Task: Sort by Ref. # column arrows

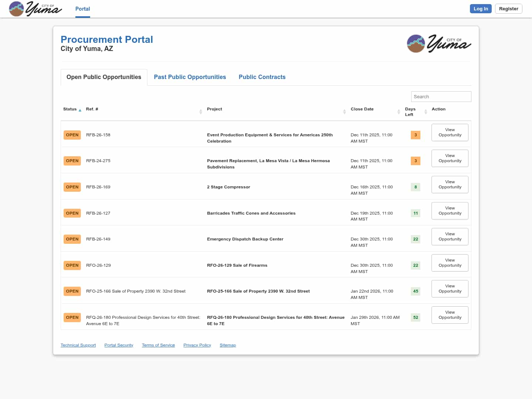Action: click(x=201, y=112)
